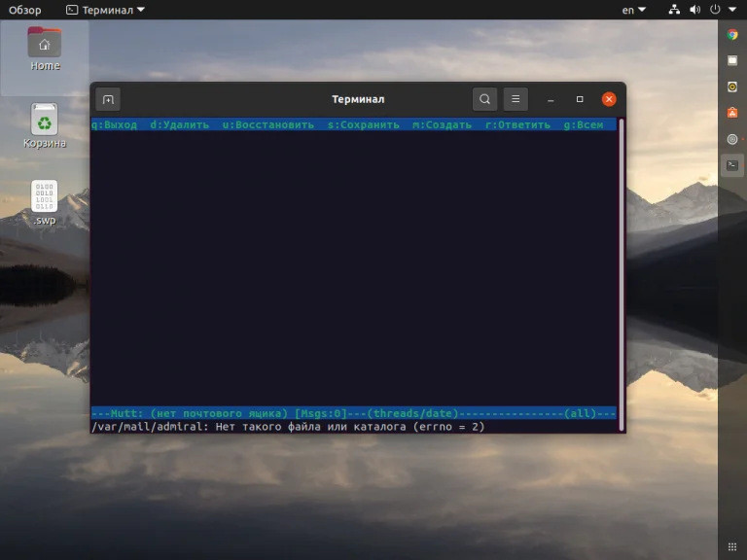This screenshot has height=560, width=747.
Task: Open Ubuntu Software in the dock
Action: 732,113
